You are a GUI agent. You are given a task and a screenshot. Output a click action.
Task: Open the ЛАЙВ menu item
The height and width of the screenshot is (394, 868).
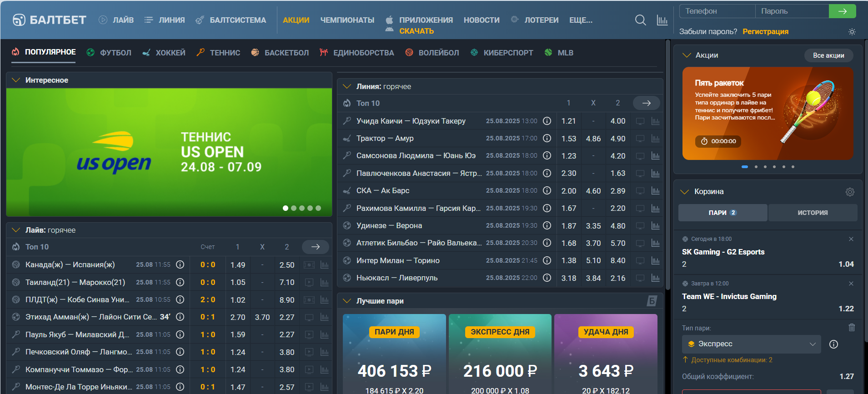116,20
